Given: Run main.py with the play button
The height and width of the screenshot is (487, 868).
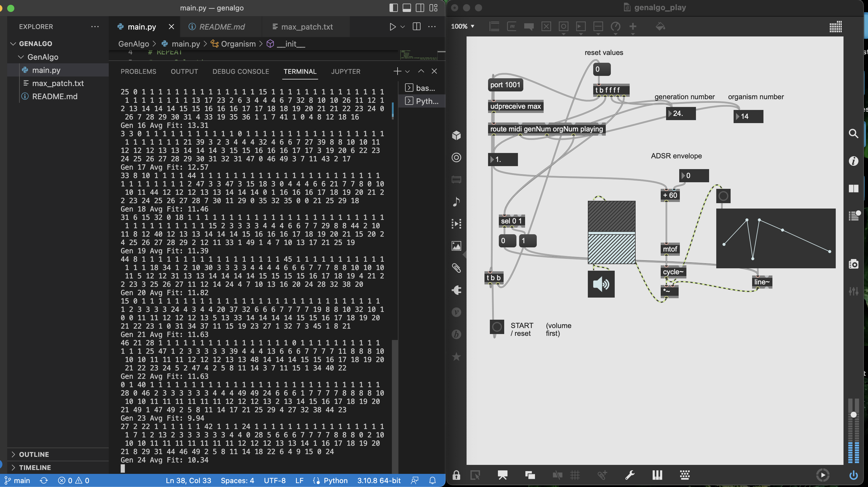Looking at the screenshot, I should point(392,27).
